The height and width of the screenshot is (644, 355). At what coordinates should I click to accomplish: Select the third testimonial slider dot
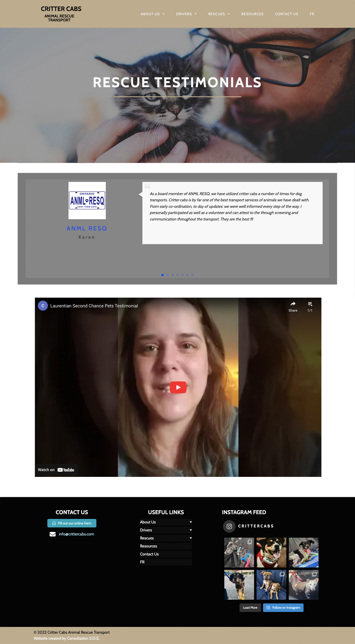click(x=172, y=275)
